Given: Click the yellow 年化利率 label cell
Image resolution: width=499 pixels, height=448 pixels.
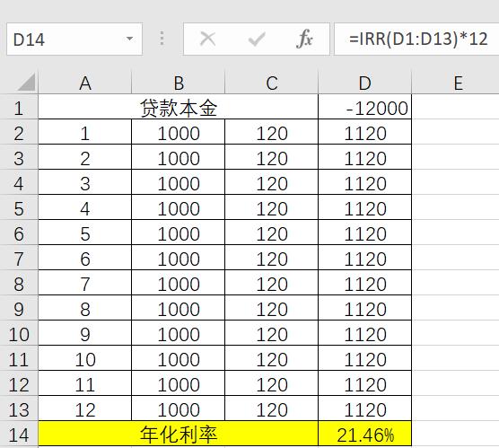Looking at the screenshot, I should [179, 434].
